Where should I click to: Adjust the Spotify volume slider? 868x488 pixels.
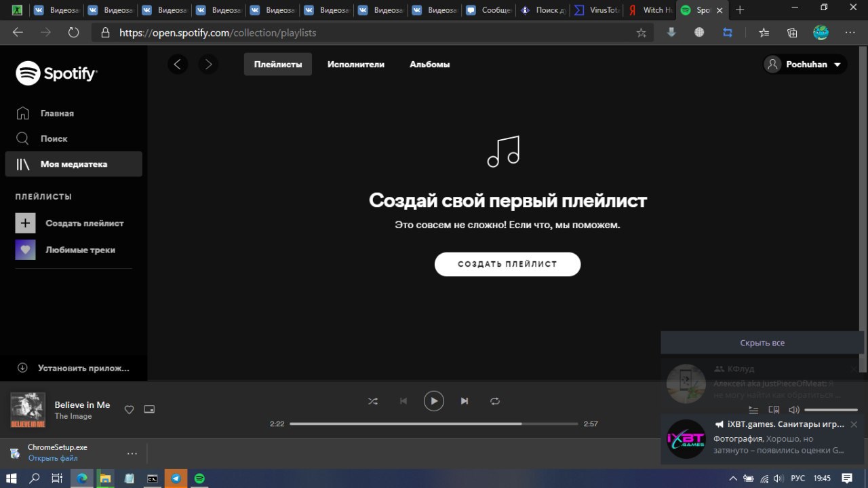click(x=831, y=410)
